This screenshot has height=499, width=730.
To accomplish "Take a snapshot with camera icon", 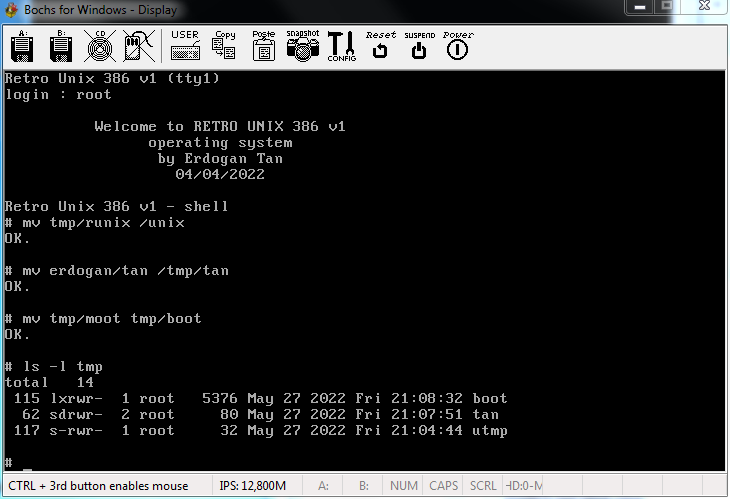I will (303, 46).
